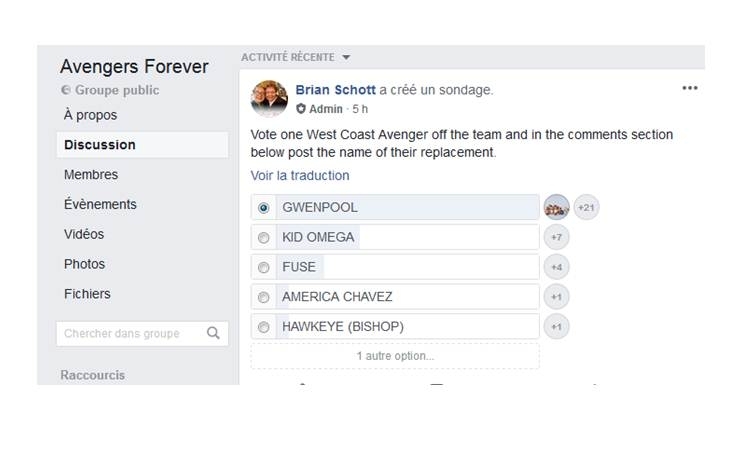This screenshot has height=453, width=756.
Task: View the +7 voters for KID OMEGA
Action: click(x=556, y=238)
